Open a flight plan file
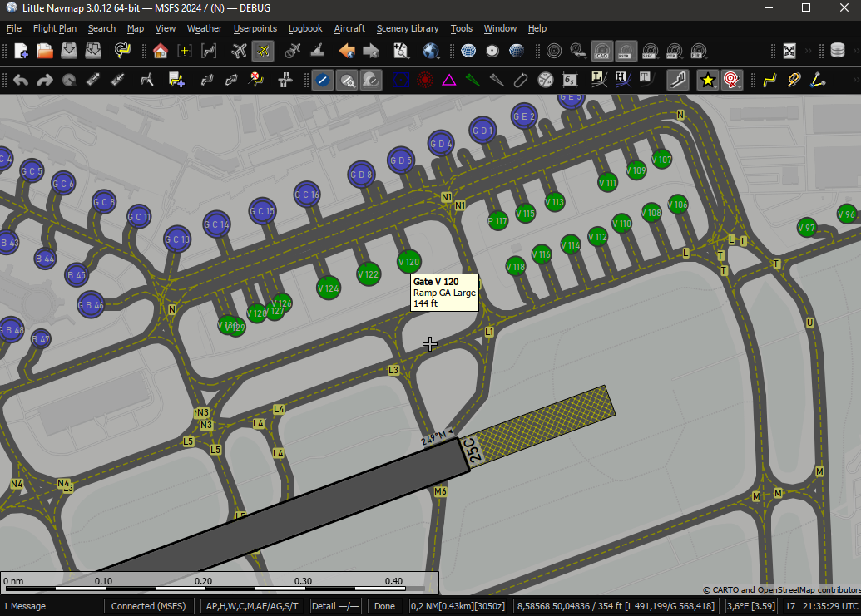861x616 pixels. point(44,51)
